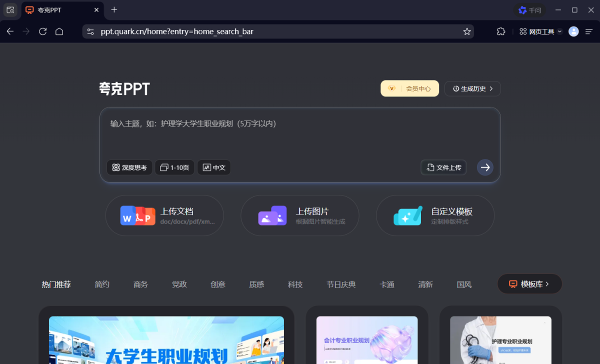Open the browser main menu icon

(589, 31)
